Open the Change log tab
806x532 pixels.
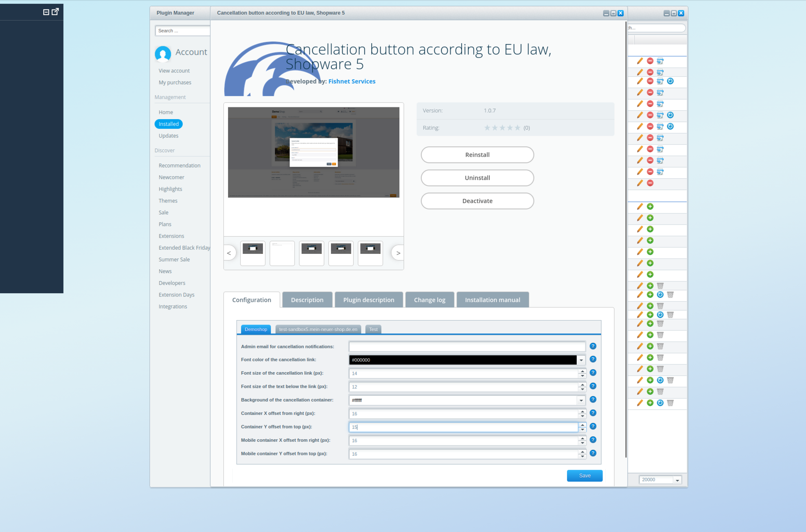[x=429, y=300]
